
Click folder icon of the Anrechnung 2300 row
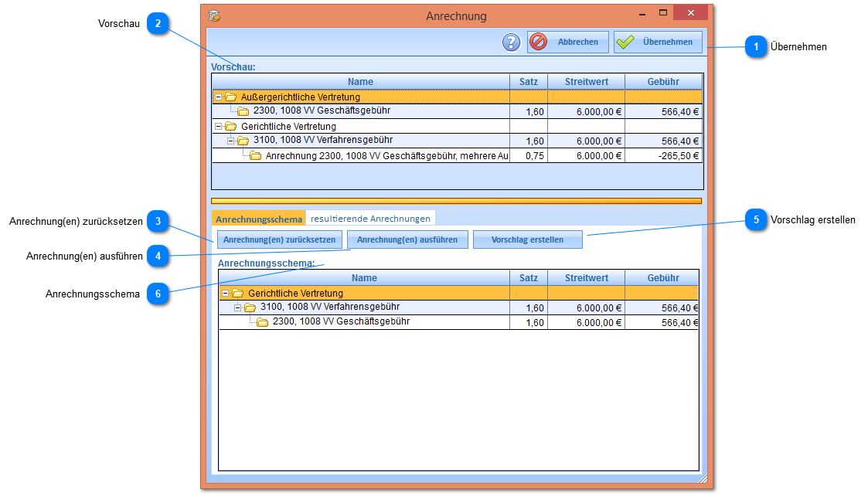point(256,156)
